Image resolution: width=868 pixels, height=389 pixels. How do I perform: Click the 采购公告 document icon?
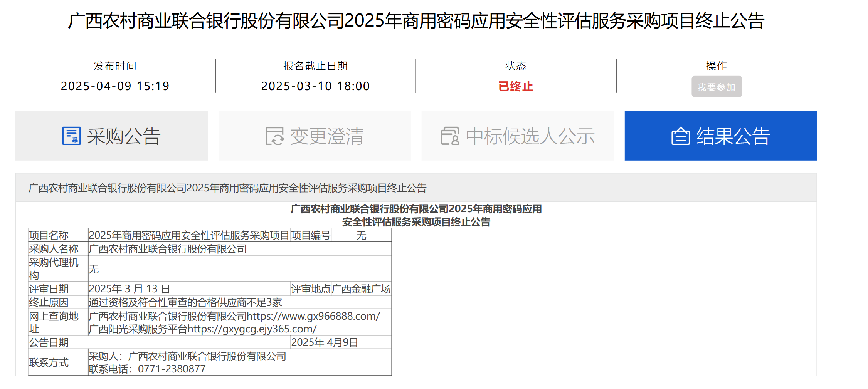(x=72, y=136)
